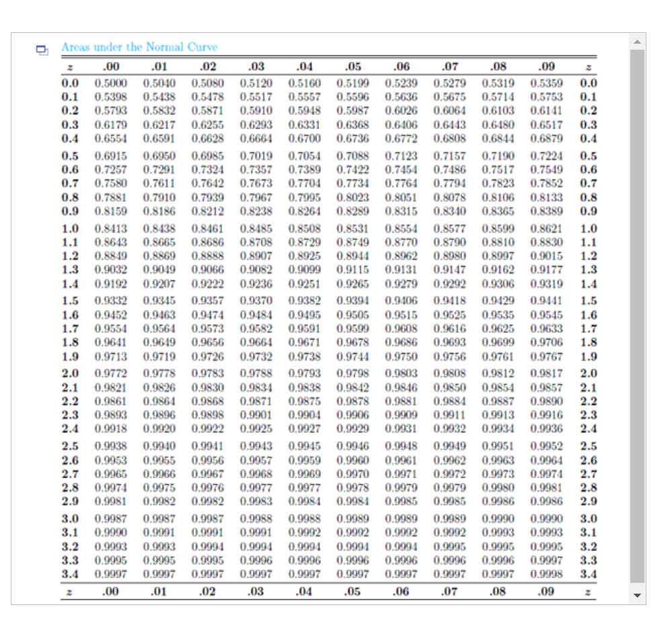The image size is (672, 634).
Task: Click the value 0.9332 for z 1.5
Action: click(110, 301)
